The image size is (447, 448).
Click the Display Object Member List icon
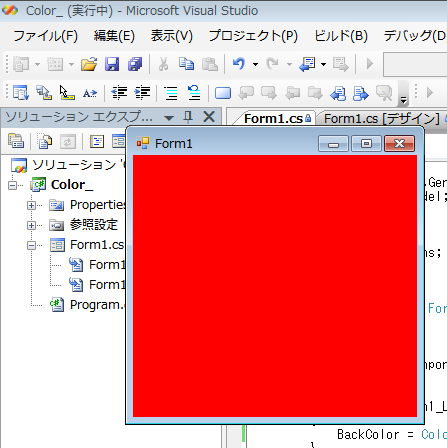click(21, 93)
